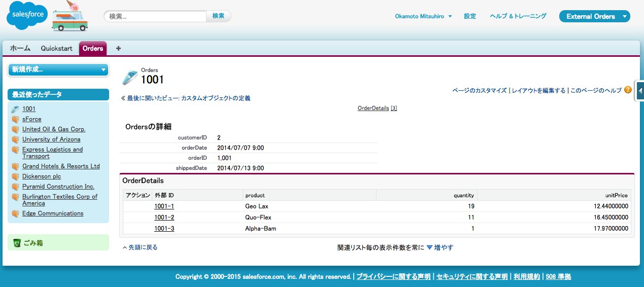This screenshot has height=287, width=644.
Task: Click the icon next to recent item 1001
Action: tap(15, 109)
